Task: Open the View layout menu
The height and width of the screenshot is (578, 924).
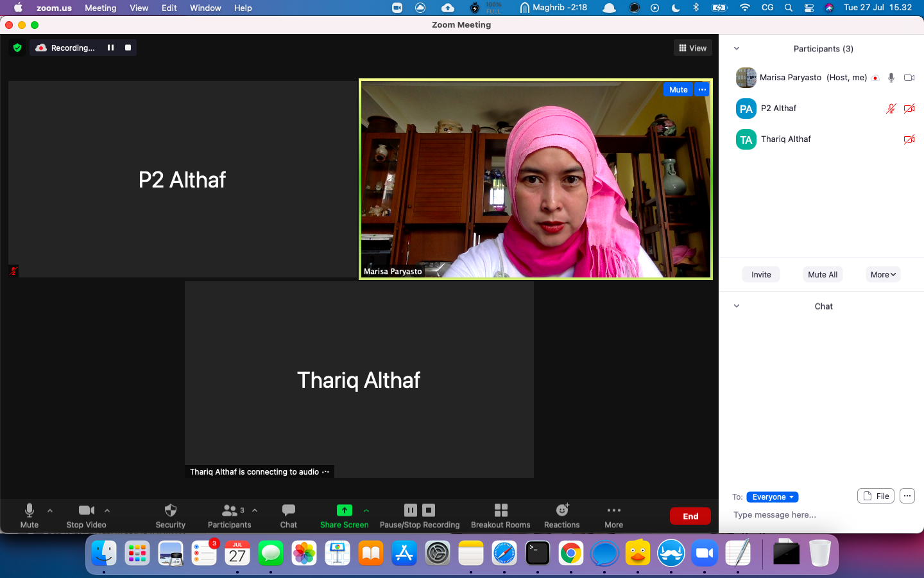Action: click(x=693, y=48)
